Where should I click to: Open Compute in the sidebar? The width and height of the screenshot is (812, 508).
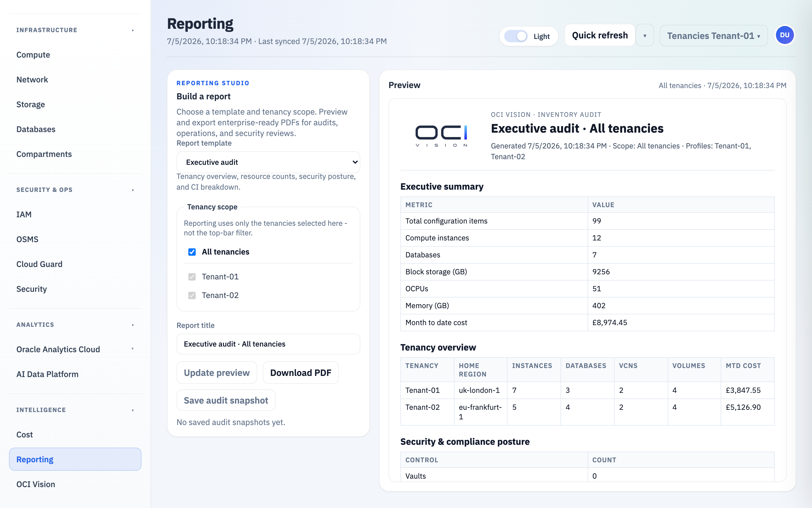pyautogui.click(x=75, y=55)
